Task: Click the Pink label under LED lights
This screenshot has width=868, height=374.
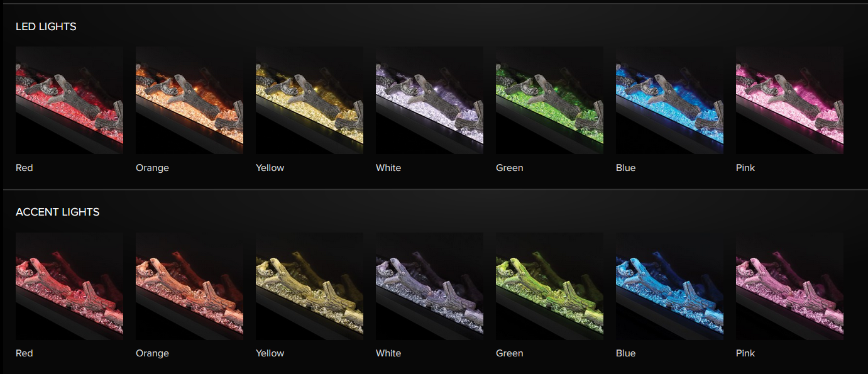Action: click(x=745, y=168)
